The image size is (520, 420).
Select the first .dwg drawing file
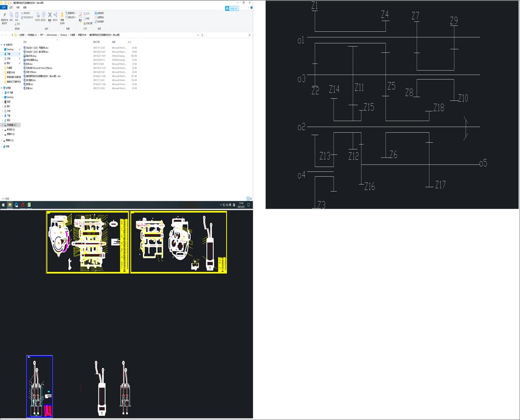tap(30, 56)
